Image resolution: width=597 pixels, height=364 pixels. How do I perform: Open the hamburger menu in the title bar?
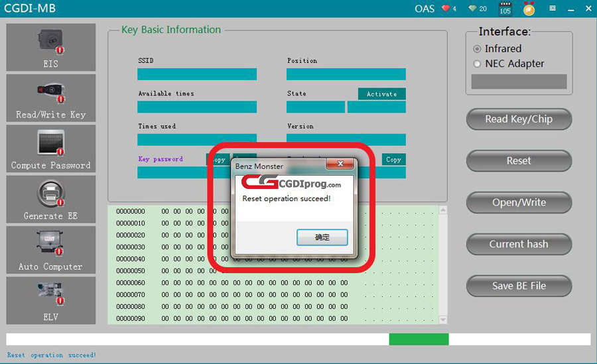pyautogui.click(x=553, y=8)
